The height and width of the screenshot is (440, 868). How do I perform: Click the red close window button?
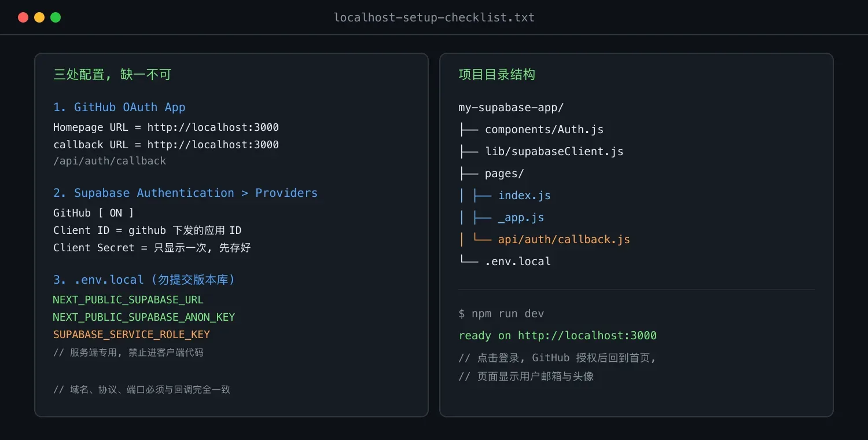click(23, 17)
